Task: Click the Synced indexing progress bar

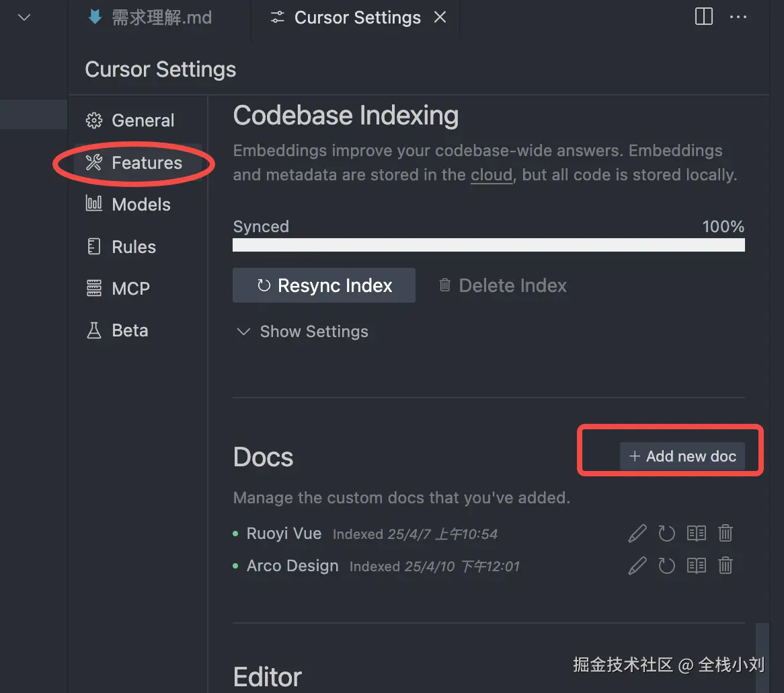Action: pos(489,245)
